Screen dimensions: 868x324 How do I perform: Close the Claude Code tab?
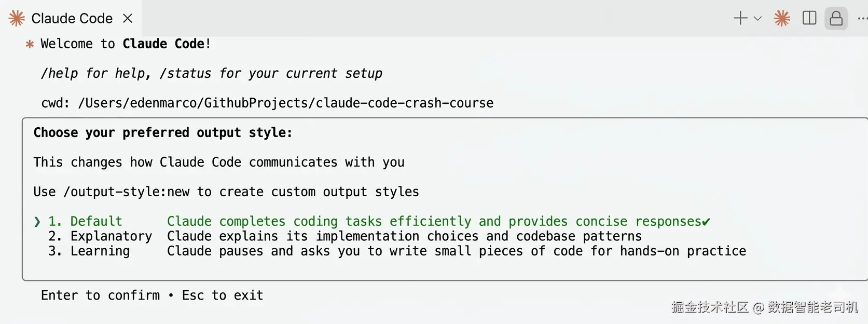coord(128,19)
